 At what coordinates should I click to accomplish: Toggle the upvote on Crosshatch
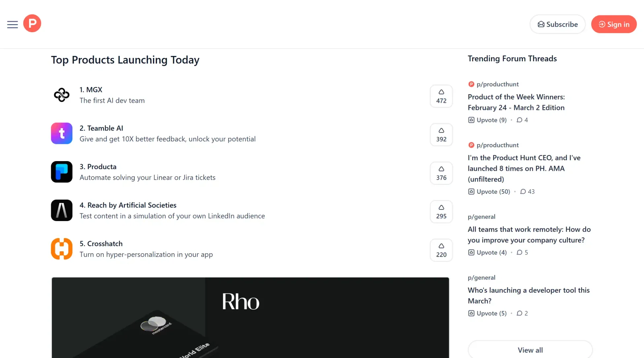click(441, 250)
